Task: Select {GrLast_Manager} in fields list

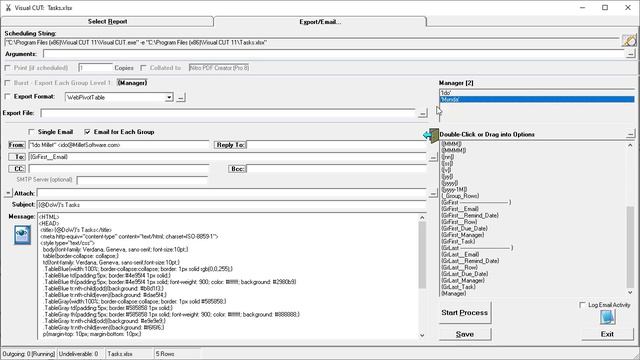Action: tap(463, 280)
